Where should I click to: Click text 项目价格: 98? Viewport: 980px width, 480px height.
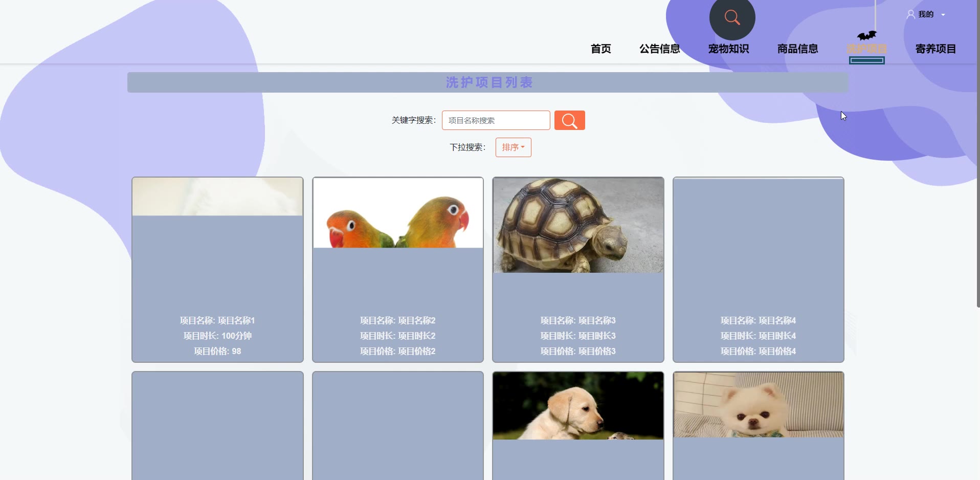coord(217,351)
